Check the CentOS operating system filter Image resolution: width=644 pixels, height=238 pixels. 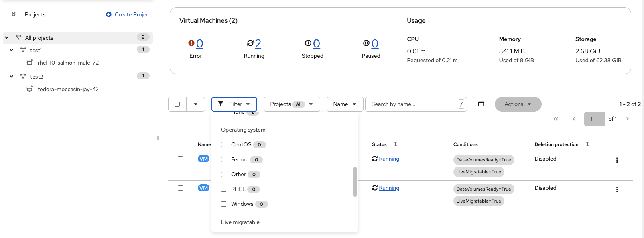(224, 145)
